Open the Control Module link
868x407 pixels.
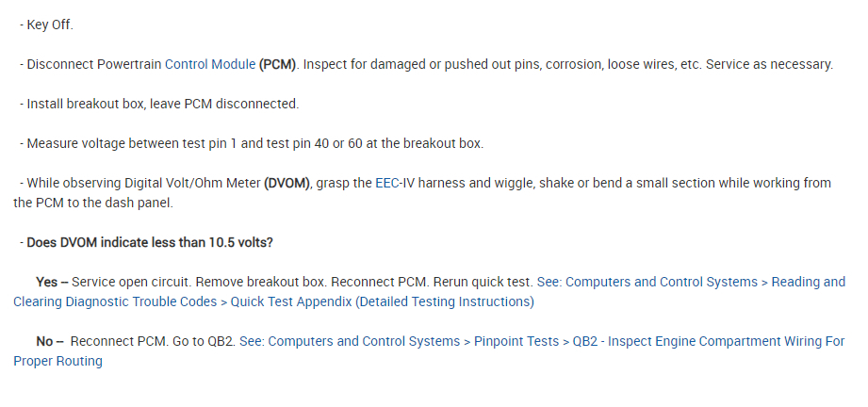(209, 64)
